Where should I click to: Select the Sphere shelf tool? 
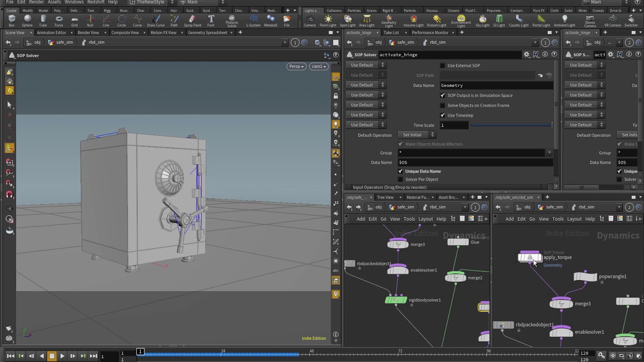tap(27, 21)
